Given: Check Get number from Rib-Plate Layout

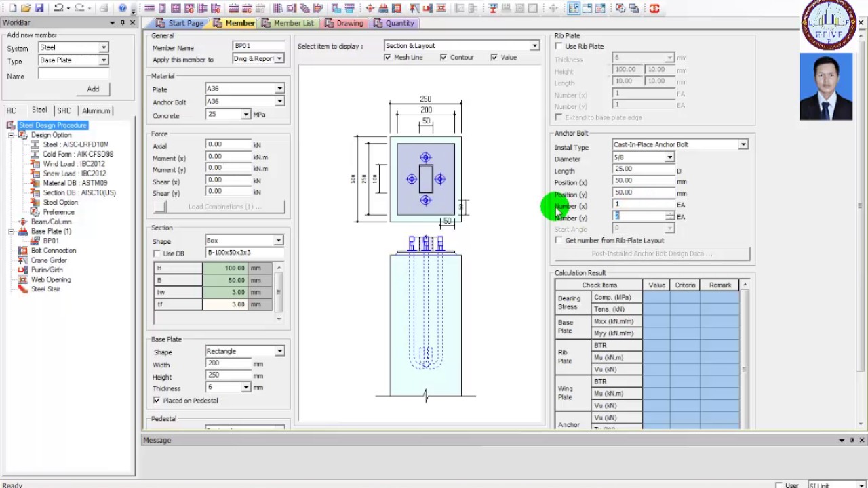Looking at the screenshot, I should pos(559,240).
